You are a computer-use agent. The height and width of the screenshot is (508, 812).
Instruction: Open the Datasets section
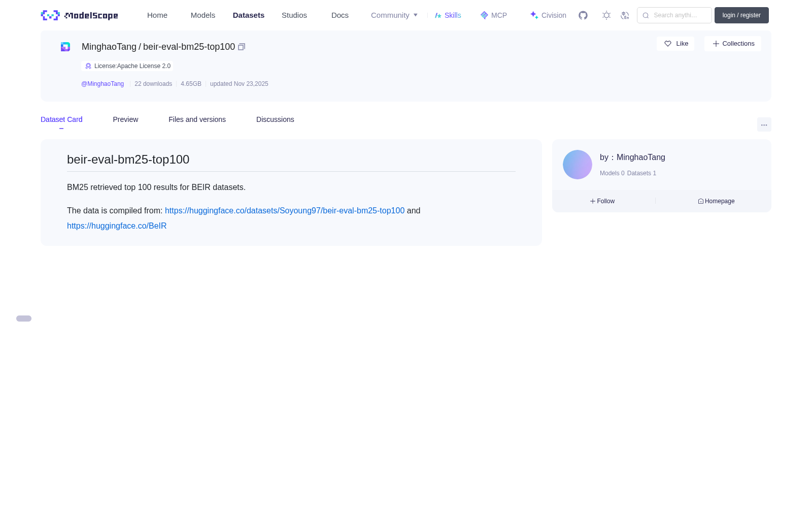pyautogui.click(x=249, y=15)
